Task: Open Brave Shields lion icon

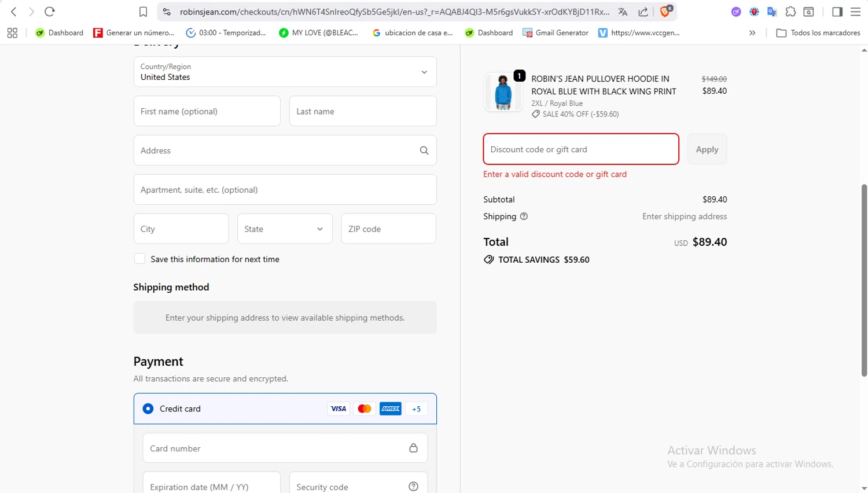Action: [665, 11]
